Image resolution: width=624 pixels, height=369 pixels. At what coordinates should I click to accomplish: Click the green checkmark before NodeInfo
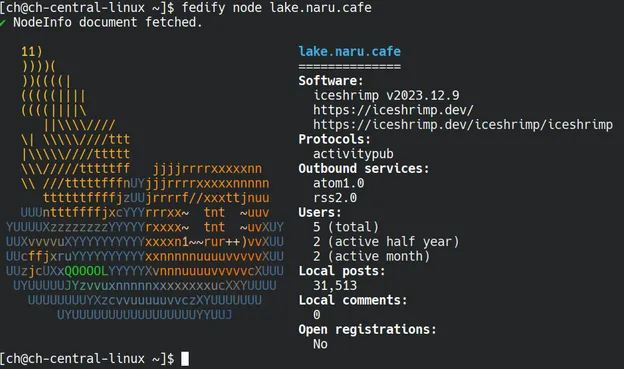[x=3, y=23]
